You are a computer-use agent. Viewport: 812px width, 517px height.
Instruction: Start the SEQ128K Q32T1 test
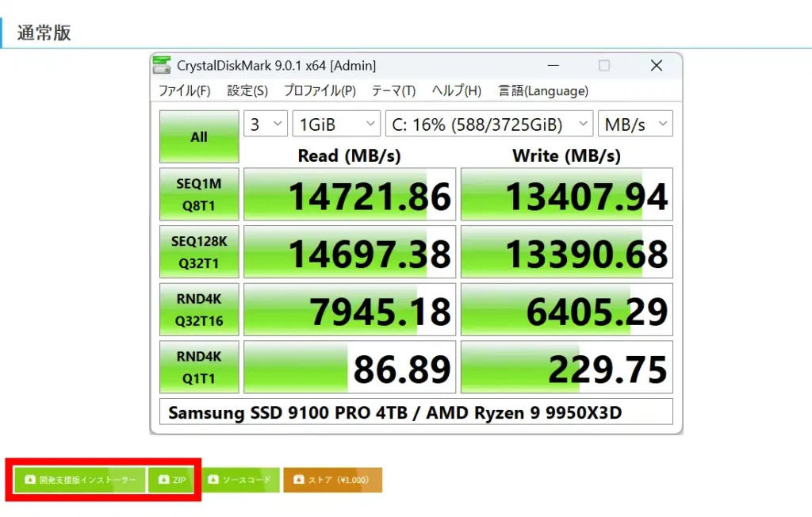point(198,251)
